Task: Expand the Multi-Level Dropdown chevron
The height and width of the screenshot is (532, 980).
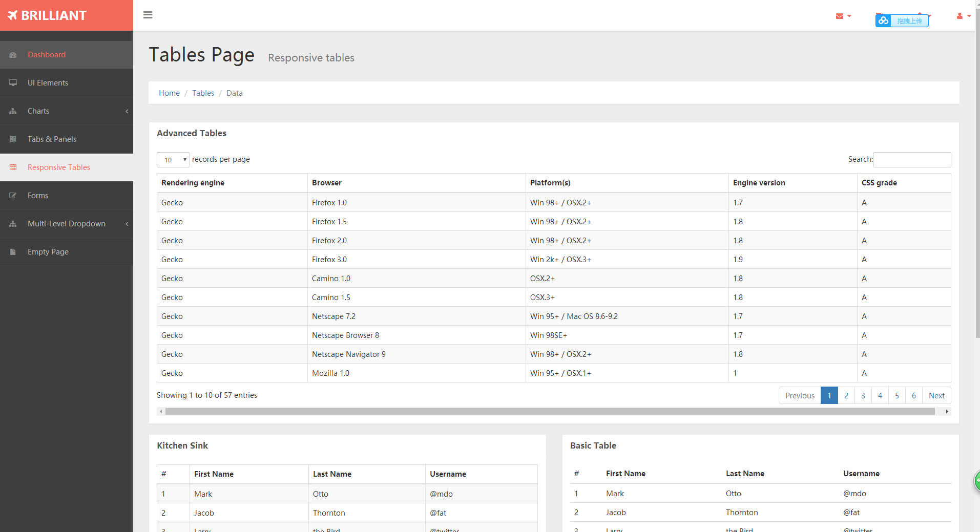Action: tap(127, 224)
